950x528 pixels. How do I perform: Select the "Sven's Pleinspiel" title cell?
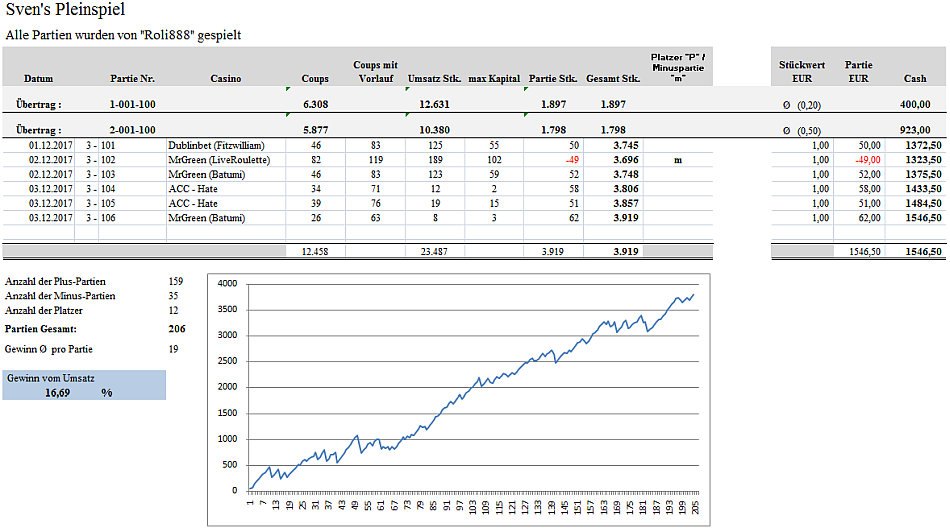[x=66, y=10]
